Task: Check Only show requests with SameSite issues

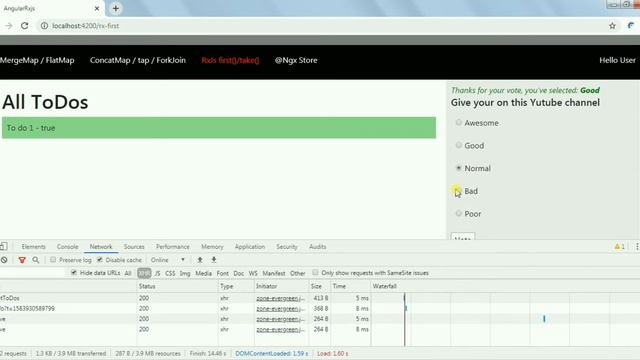Action: coord(315,273)
